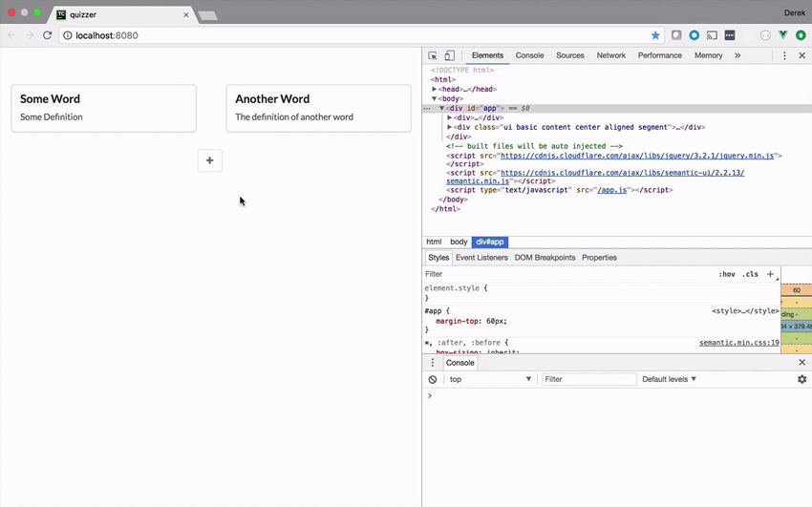Click the Some Word card

tap(103, 109)
